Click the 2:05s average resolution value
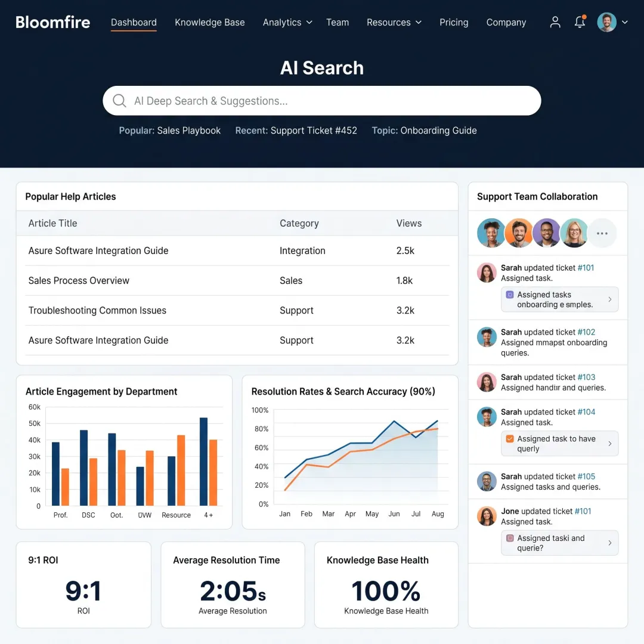The image size is (644, 644). coord(233,591)
